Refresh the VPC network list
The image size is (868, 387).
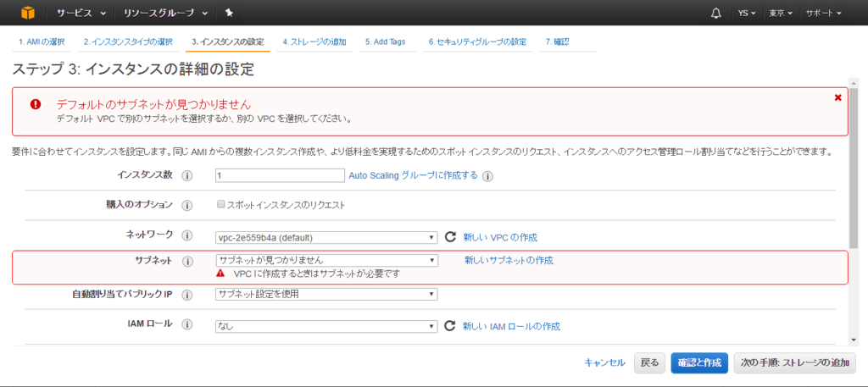[x=451, y=237]
